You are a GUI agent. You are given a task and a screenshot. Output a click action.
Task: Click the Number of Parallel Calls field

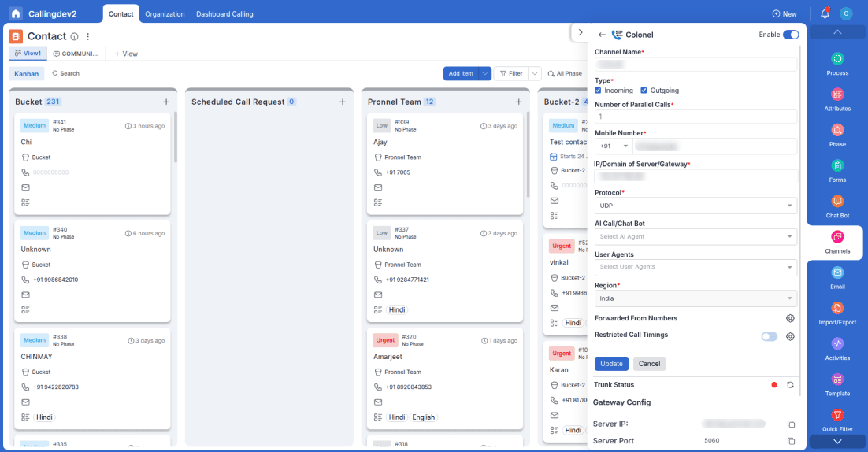pos(696,117)
